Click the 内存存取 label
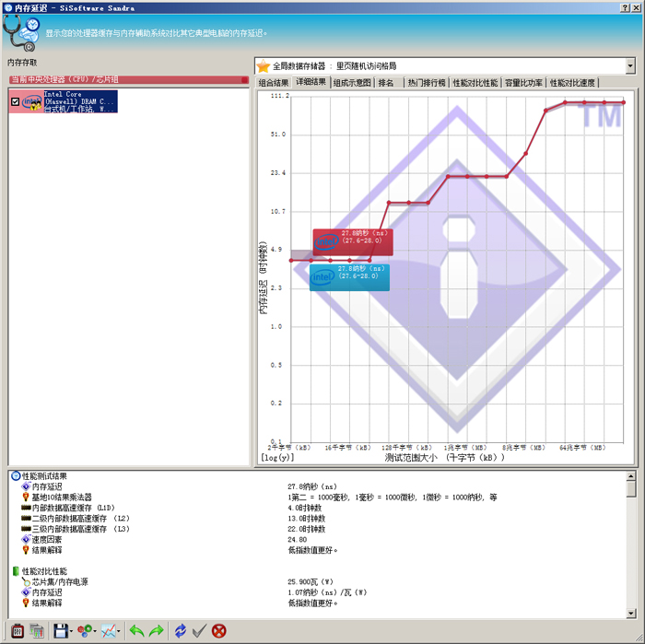The image size is (645, 644). coord(22,63)
